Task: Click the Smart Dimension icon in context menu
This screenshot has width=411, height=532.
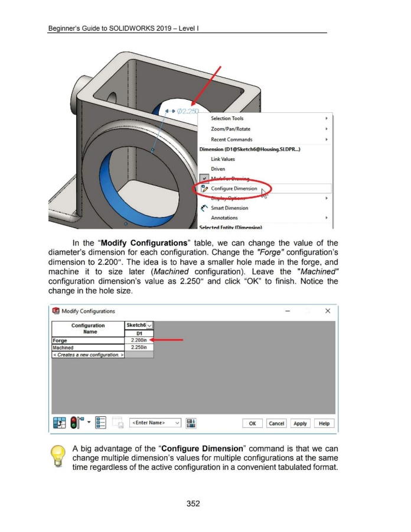Action: point(204,208)
